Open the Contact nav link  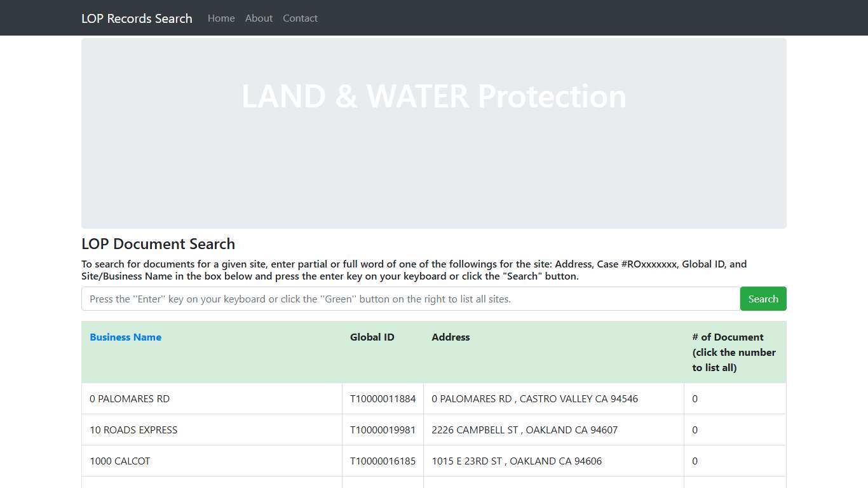coord(300,18)
